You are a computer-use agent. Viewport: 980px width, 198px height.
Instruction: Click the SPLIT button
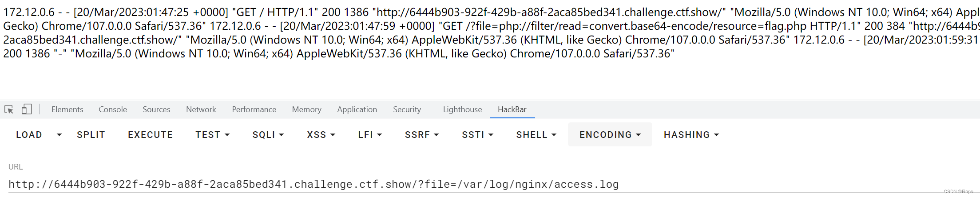(91, 135)
